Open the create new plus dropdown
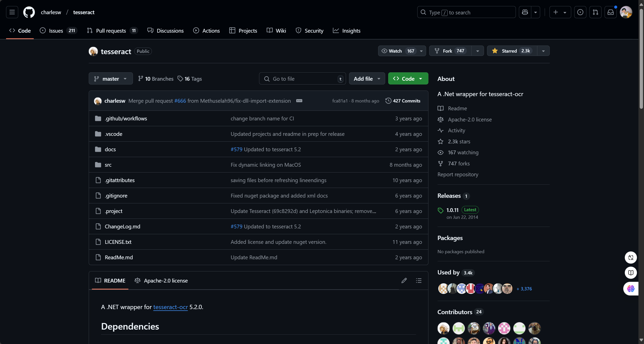This screenshot has width=644, height=344. [560, 12]
